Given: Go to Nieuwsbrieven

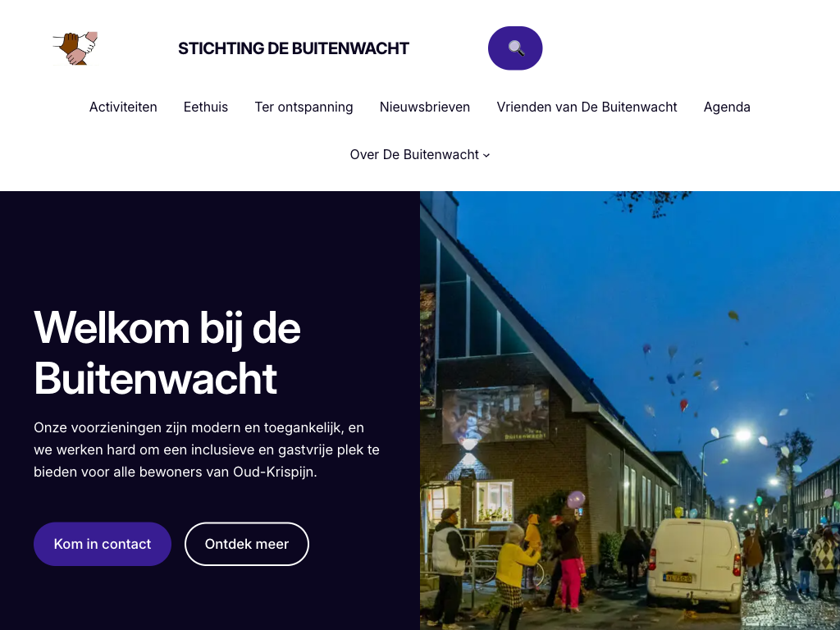Looking at the screenshot, I should (425, 107).
